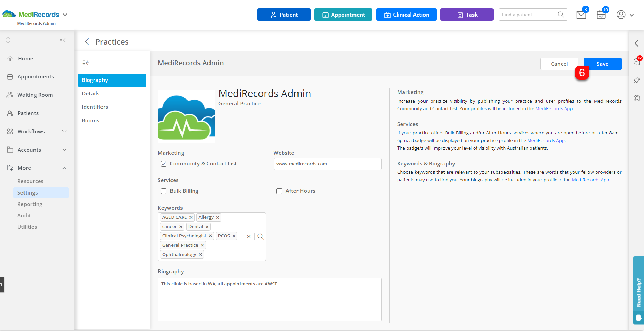644x331 pixels.
Task: Click the practice logo image
Action: coord(186,116)
